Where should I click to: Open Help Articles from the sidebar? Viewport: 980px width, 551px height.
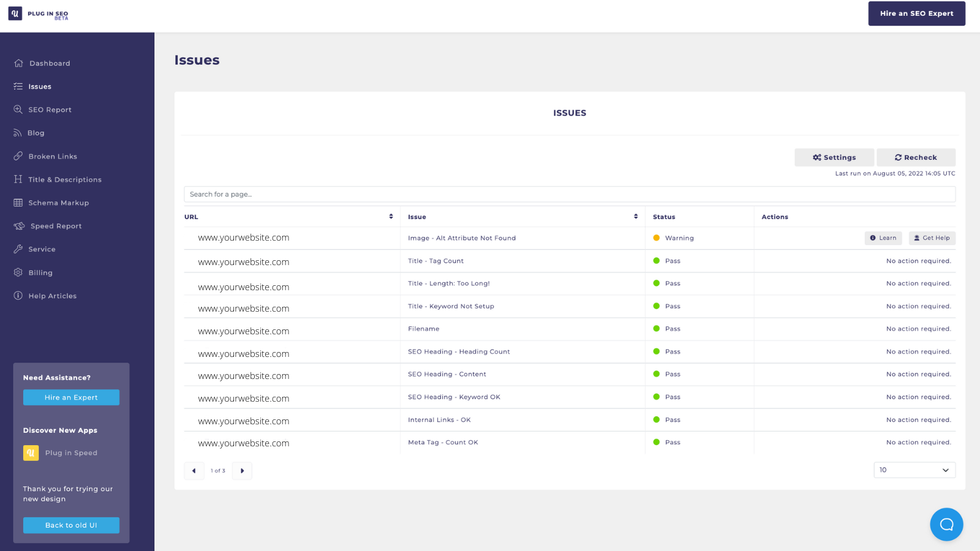[53, 295]
